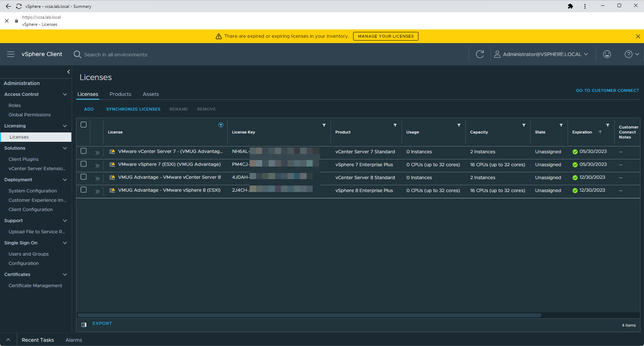This screenshot has width=644, height=346.
Task: Collapse the Deployment section
Action: [65, 180]
